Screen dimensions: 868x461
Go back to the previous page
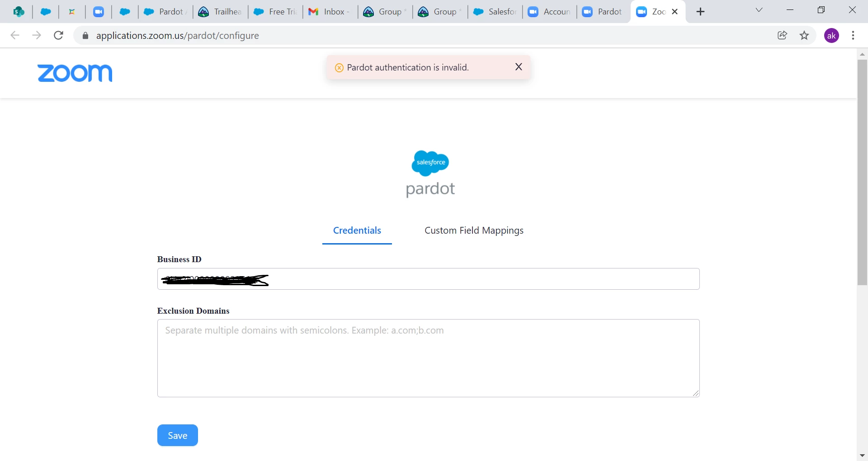click(x=15, y=35)
